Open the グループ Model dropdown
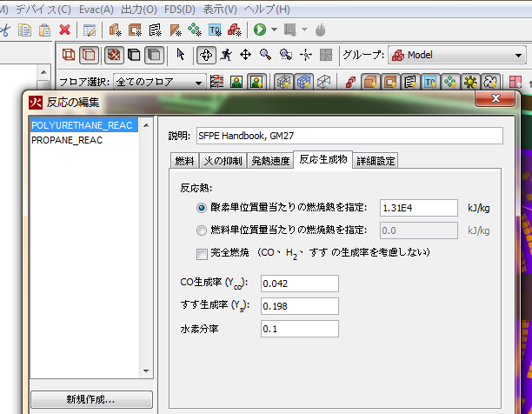Image resolution: width=532 pixels, height=414 pixels. coord(457,55)
